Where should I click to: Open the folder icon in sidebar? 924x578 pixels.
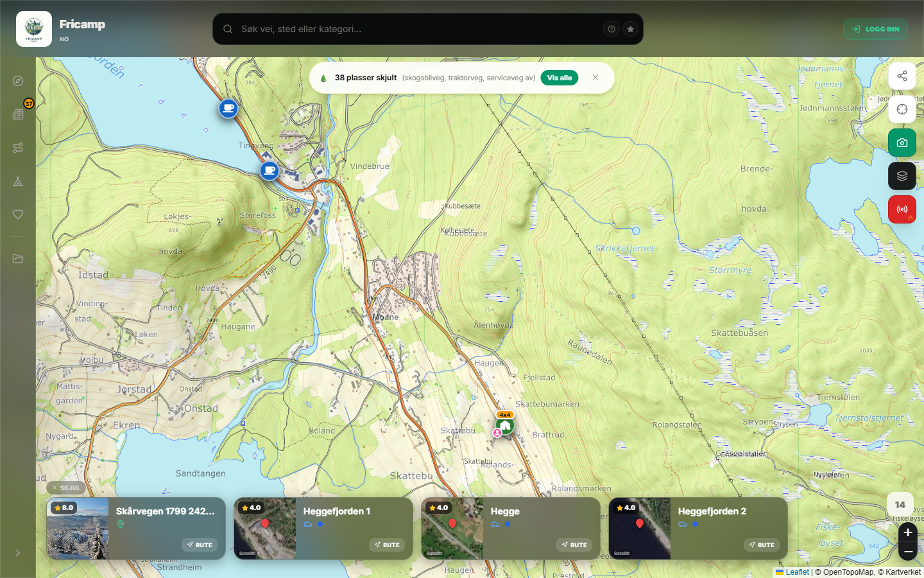coord(18,259)
